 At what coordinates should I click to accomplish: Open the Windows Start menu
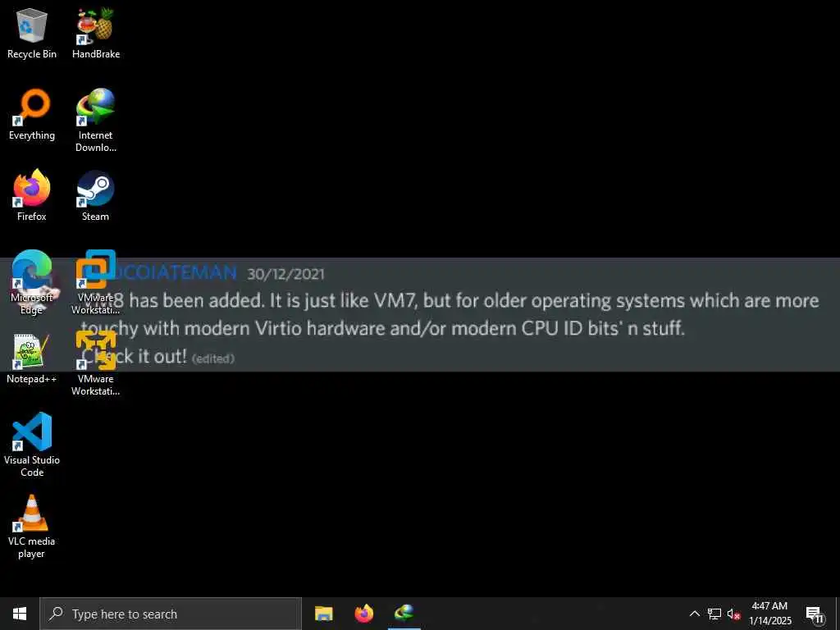(20, 614)
